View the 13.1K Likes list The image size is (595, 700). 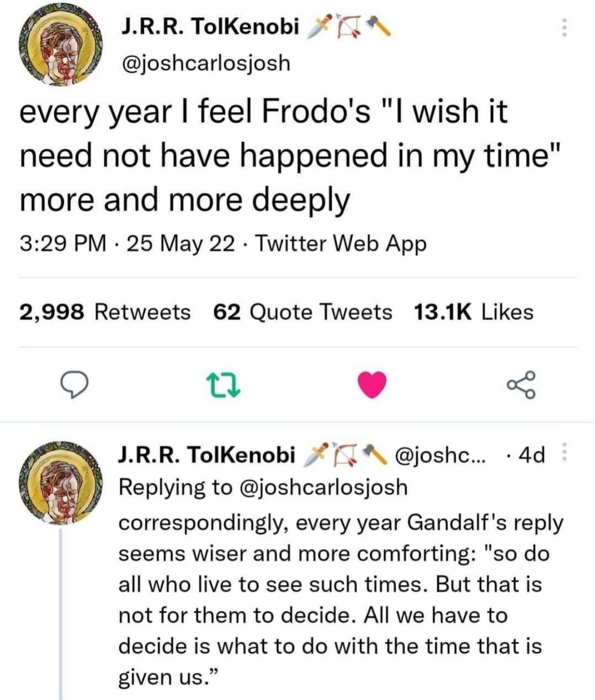click(473, 312)
